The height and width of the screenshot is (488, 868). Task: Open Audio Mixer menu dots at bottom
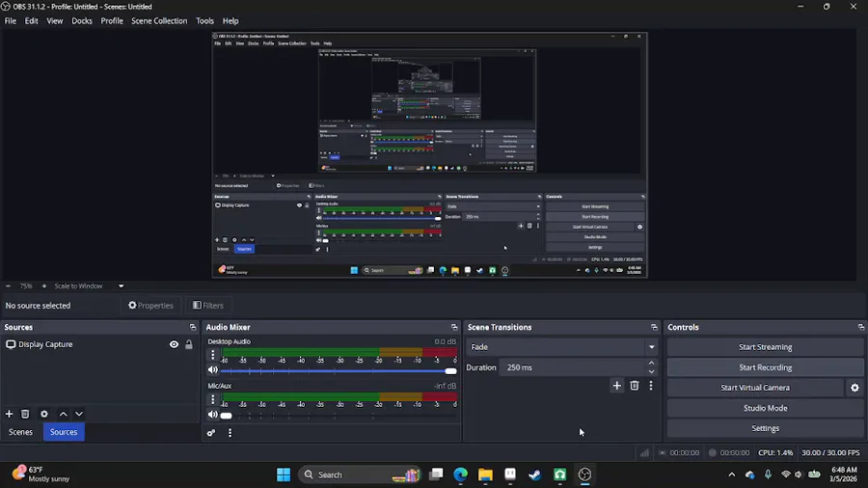pyautogui.click(x=230, y=433)
